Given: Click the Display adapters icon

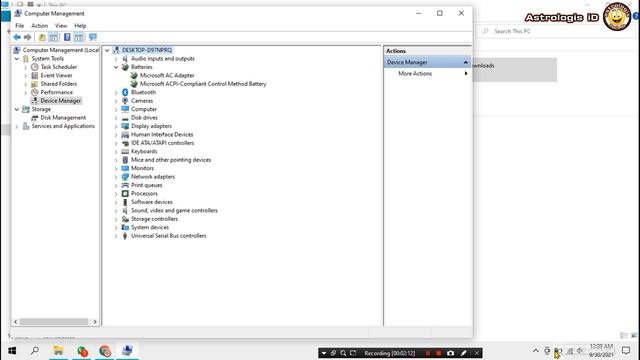Looking at the screenshot, I should pos(125,126).
